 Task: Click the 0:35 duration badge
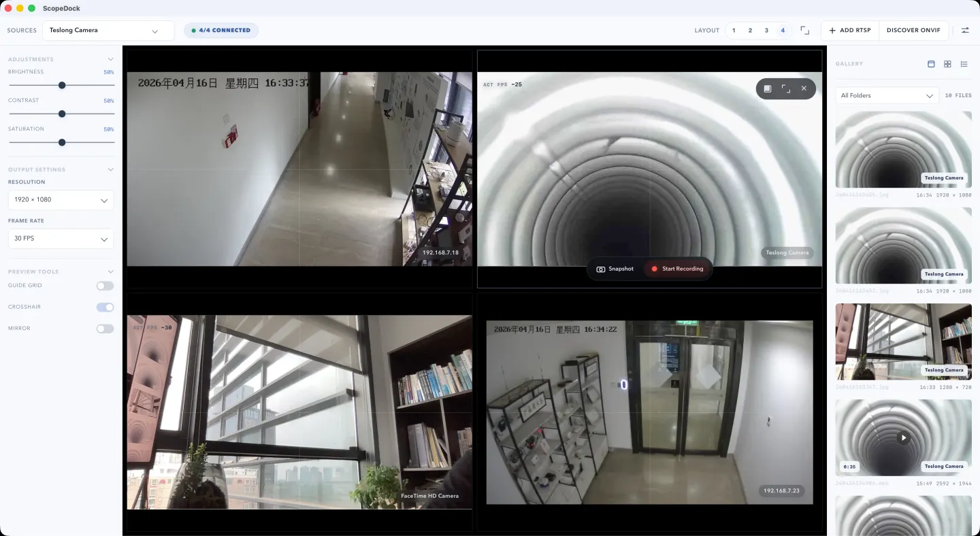tap(849, 467)
